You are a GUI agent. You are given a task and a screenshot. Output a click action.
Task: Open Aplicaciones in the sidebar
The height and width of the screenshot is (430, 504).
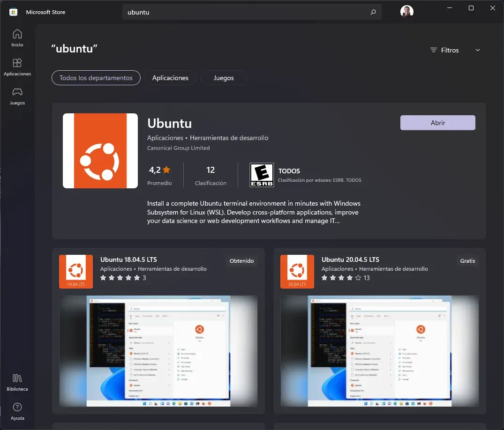coord(17,67)
